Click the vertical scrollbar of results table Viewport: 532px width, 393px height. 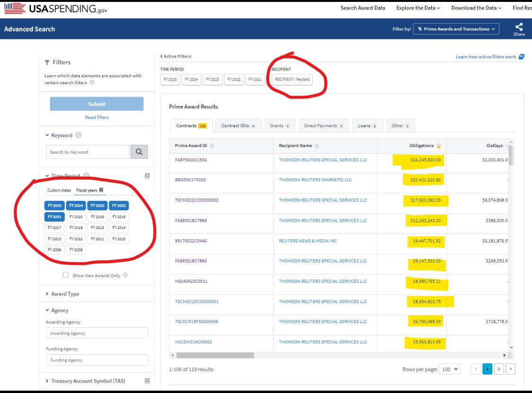(x=511, y=155)
